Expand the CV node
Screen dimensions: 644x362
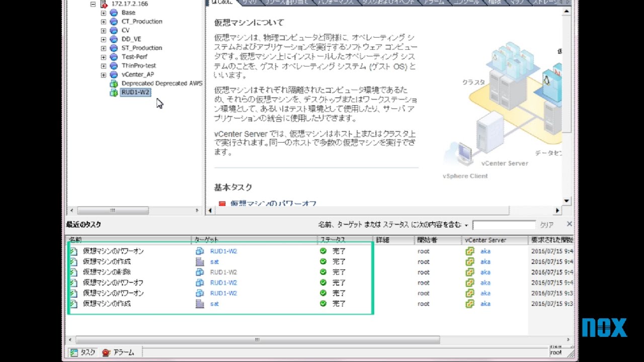tap(104, 30)
